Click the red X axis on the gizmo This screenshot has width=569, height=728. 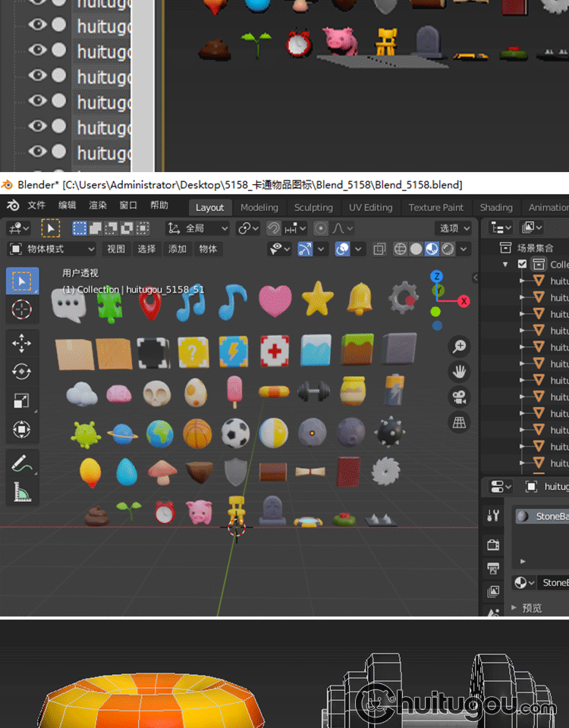coord(463,301)
